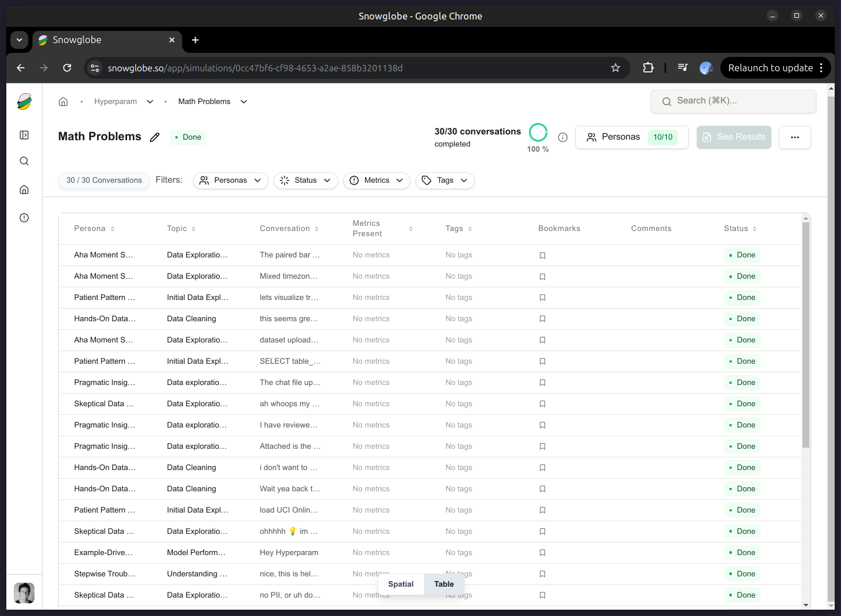Toggle bookmark on the SELECT table_ row
Viewport: 841px width, 616px height.
pyautogui.click(x=542, y=361)
